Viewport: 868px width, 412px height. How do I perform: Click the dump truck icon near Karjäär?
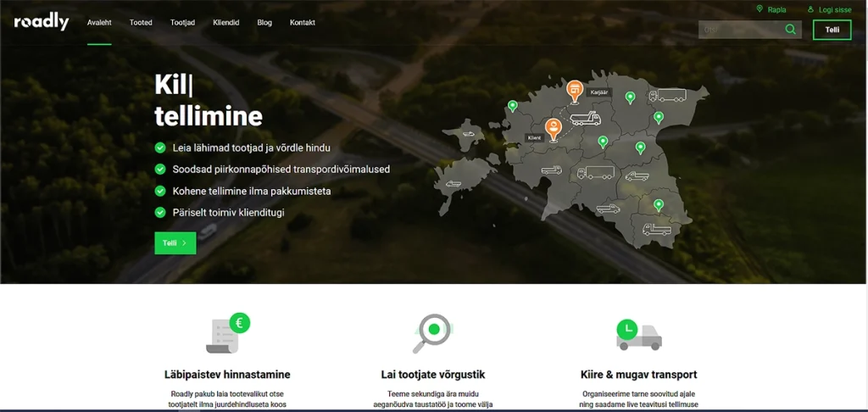(585, 119)
